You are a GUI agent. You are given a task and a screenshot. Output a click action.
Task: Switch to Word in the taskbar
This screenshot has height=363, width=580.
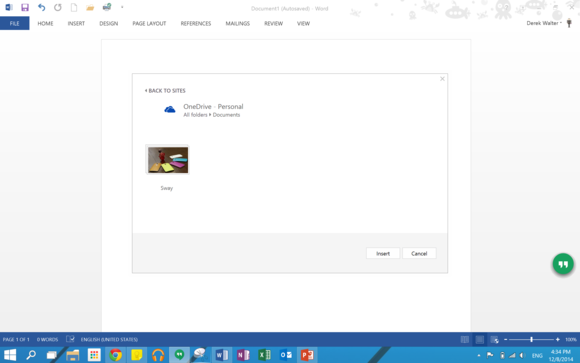coord(222,355)
